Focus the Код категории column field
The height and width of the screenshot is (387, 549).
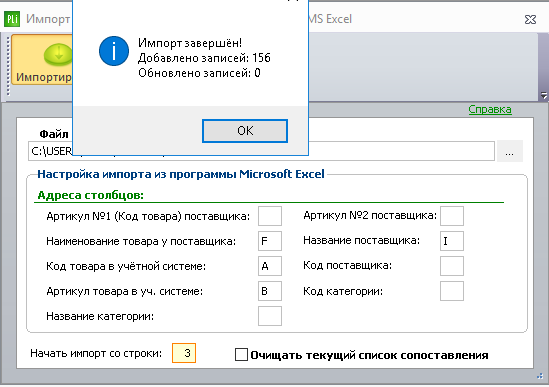pos(452,291)
